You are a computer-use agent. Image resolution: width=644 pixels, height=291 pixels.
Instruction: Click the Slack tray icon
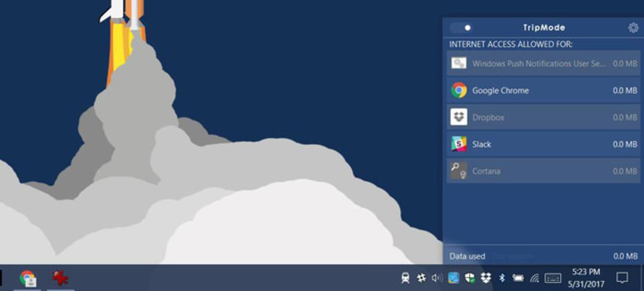(x=421, y=278)
